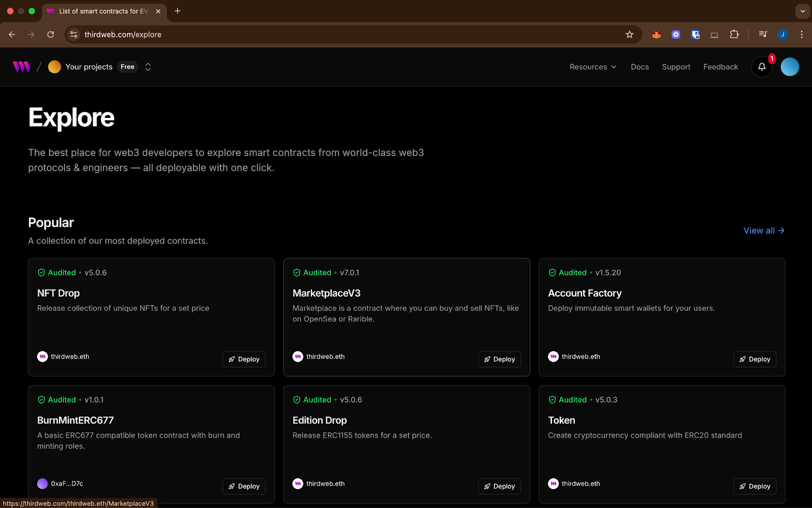Click the Audited shield badge on Token card
Viewport: 812px width, 508px height.
coord(552,400)
